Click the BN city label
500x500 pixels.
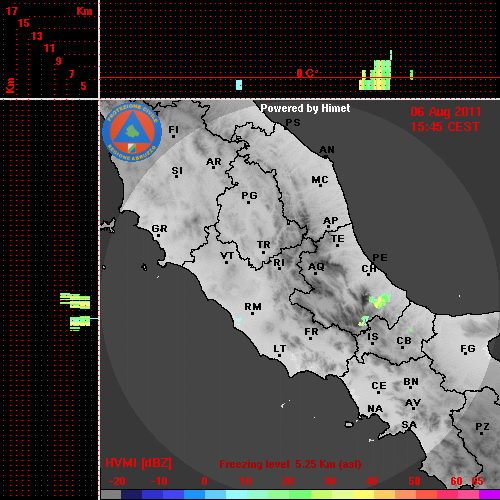[411, 382]
